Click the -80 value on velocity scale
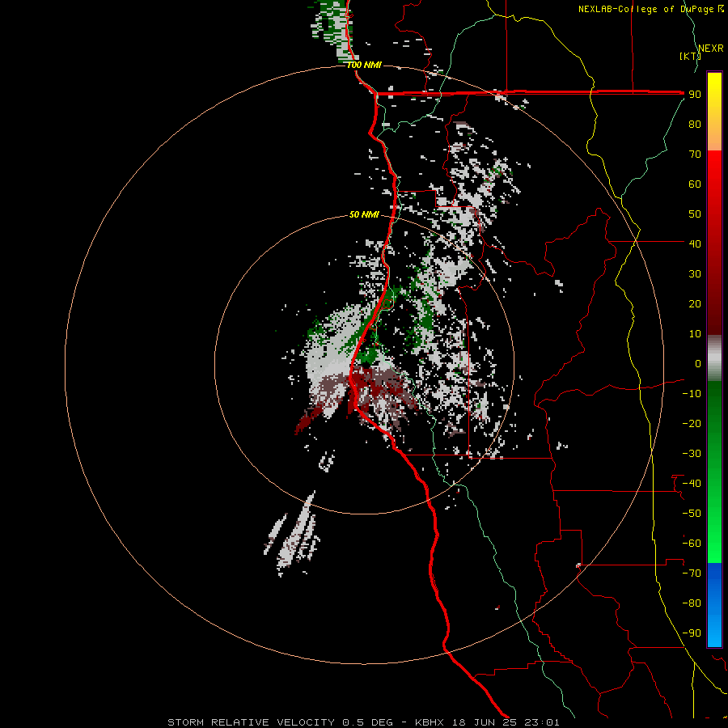728x728 pixels. (692, 603)
